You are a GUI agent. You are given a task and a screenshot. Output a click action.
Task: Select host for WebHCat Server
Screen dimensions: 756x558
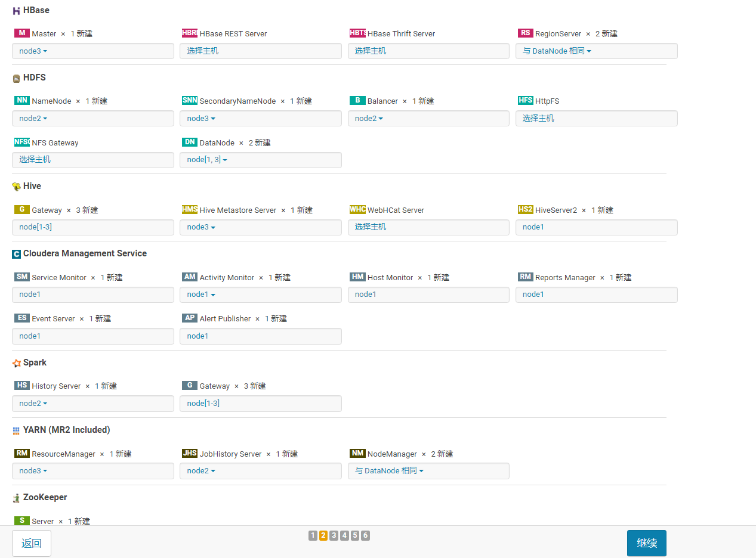pos(428,227)
